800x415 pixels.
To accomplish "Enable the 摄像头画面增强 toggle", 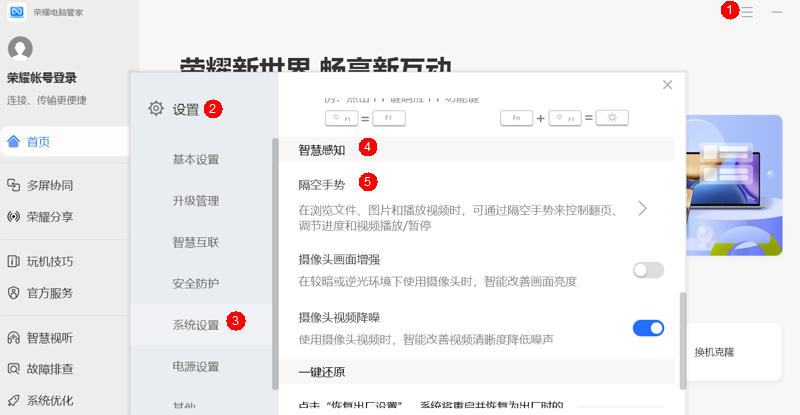I will pyautogui.click(x=648, y=269).
